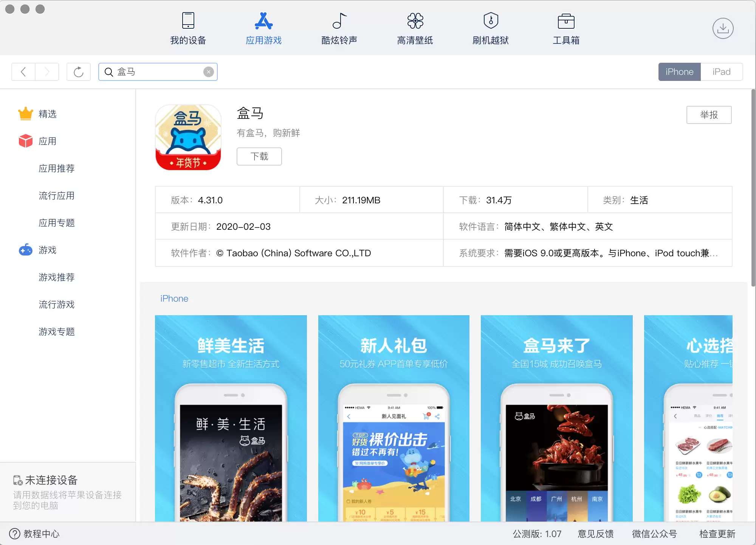Open the HD wallpapers flower icon
Viewport: 756px width, 545px height.
click(x=415, y=21)
